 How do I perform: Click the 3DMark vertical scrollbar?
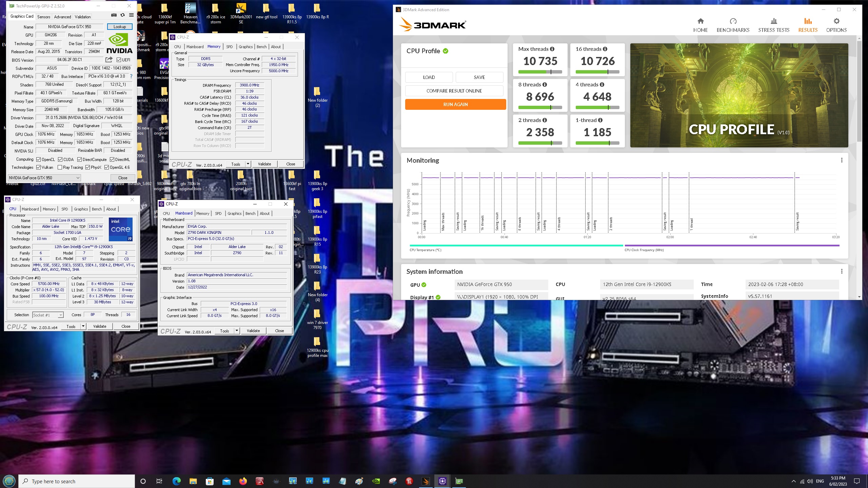point(859,91)
